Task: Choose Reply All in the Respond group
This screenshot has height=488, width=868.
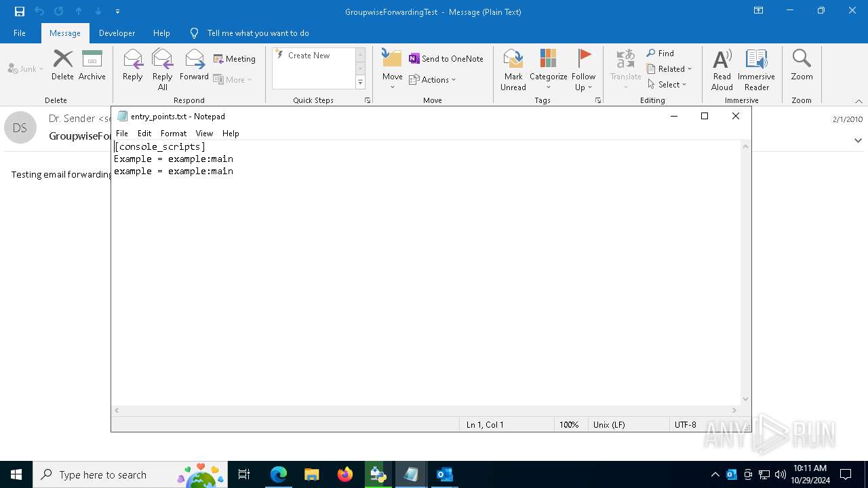Action: point(163,69)
